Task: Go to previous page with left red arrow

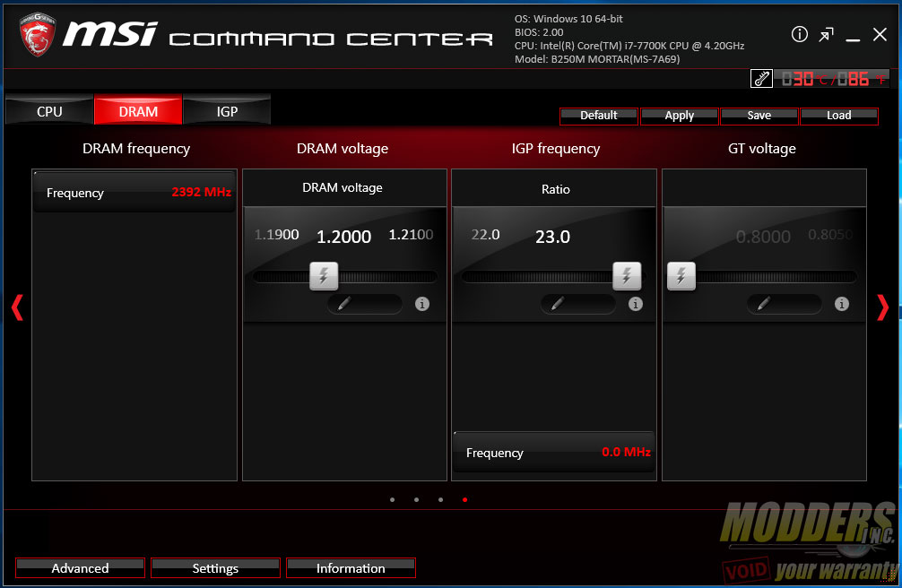Action: tap(17, 307)
